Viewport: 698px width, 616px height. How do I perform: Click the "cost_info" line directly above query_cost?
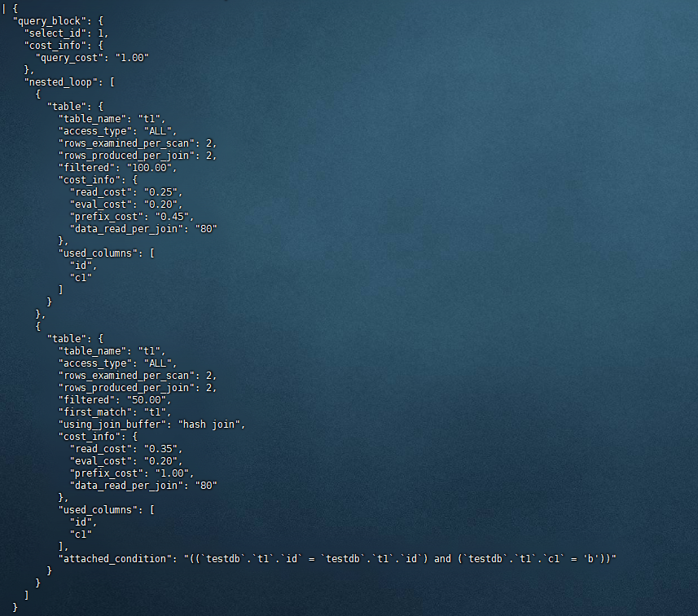(64, 46)
